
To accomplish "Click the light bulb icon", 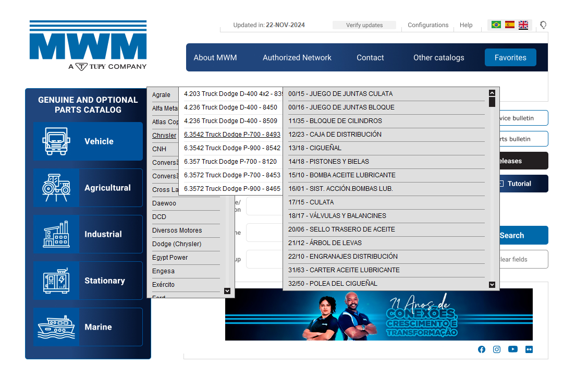I will point(543,25).
